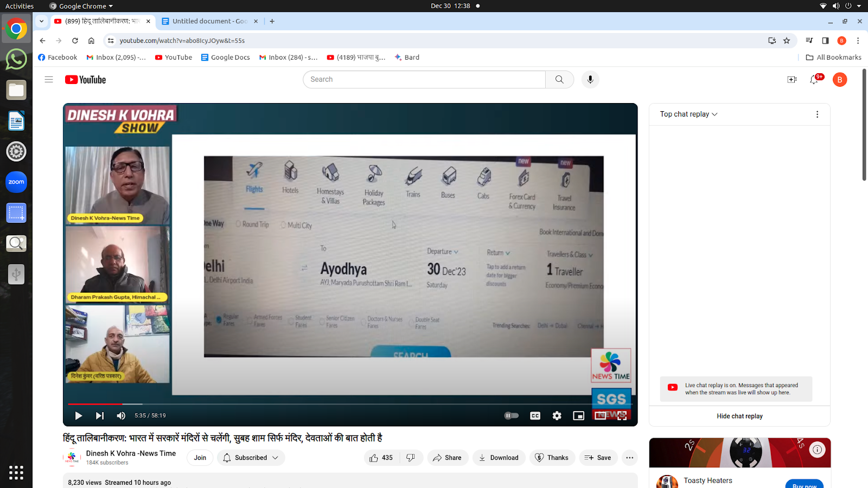This screenshot has width=868, height=488.
Task: Mute the video volume
Action: tap(121, 416)
